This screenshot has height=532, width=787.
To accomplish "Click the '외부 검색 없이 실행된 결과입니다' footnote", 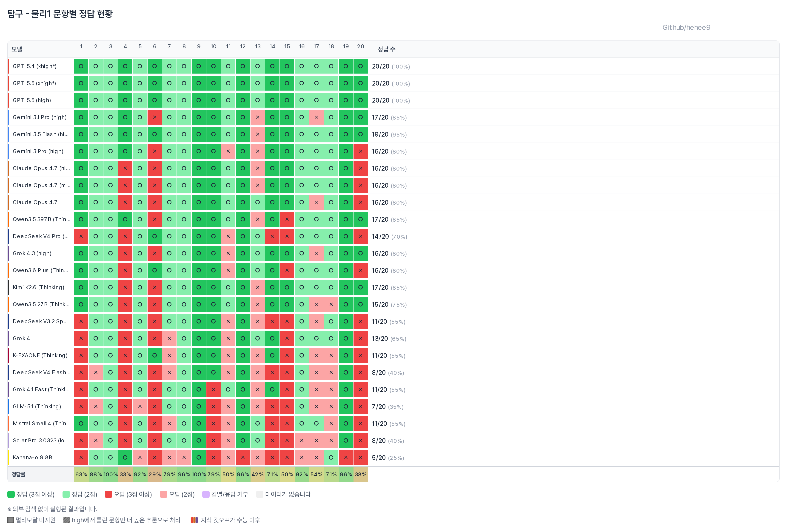I will tap(52, 509).
